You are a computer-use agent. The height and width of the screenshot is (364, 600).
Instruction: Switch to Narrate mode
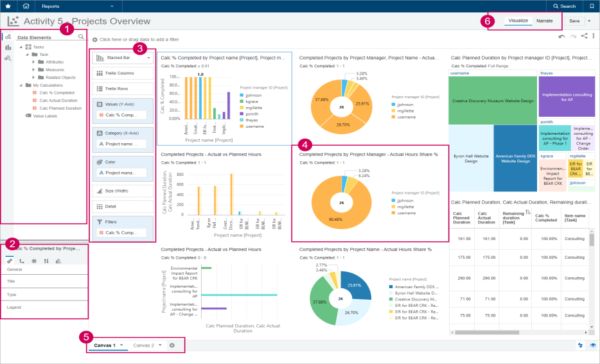(x=545, y=21)
